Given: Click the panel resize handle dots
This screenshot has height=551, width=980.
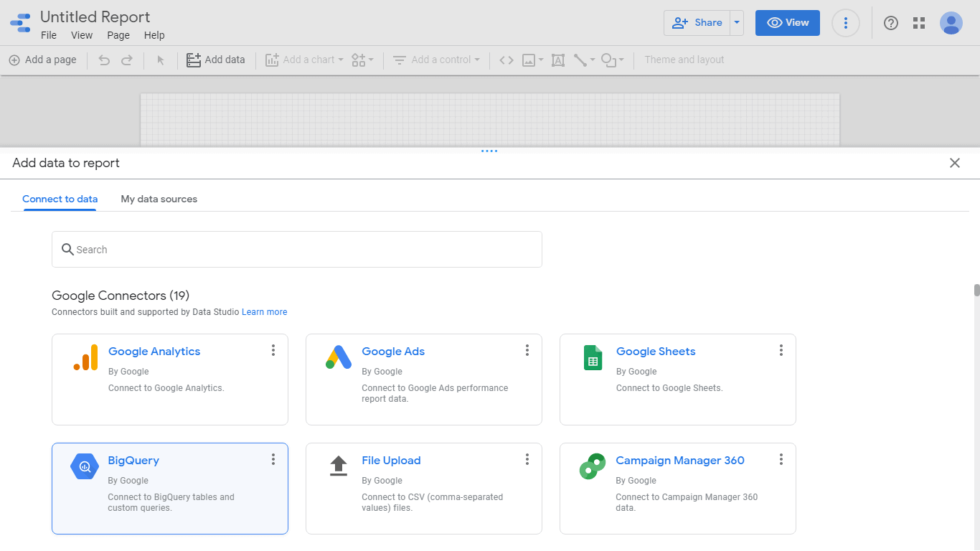Looking at the screenshot, I should point(489,151).
